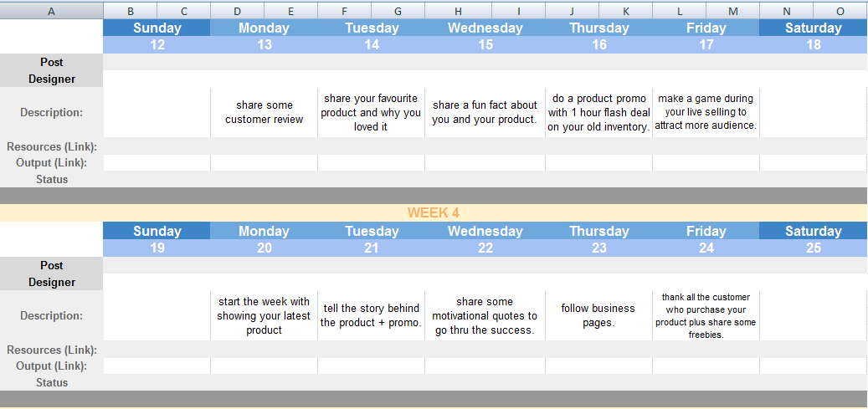
Task: Select the column A header
Action: pyautogui.click(x=52, y=10)
